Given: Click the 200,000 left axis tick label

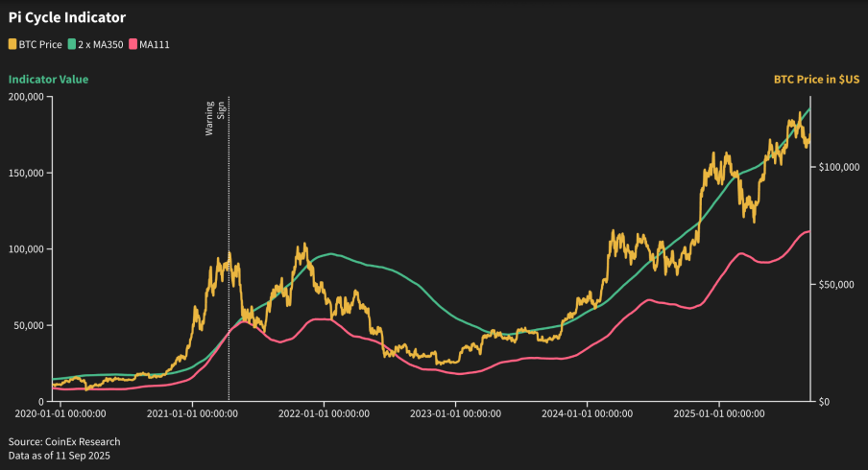Looking at the screenshot, I should [x=26, y=97].
